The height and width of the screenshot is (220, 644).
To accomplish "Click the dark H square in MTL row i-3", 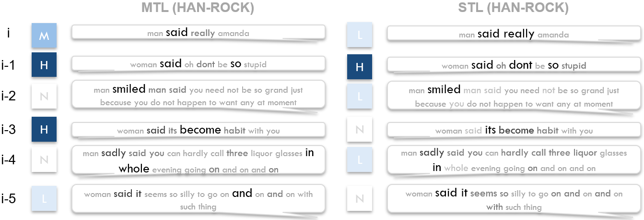I will (44, 129).
